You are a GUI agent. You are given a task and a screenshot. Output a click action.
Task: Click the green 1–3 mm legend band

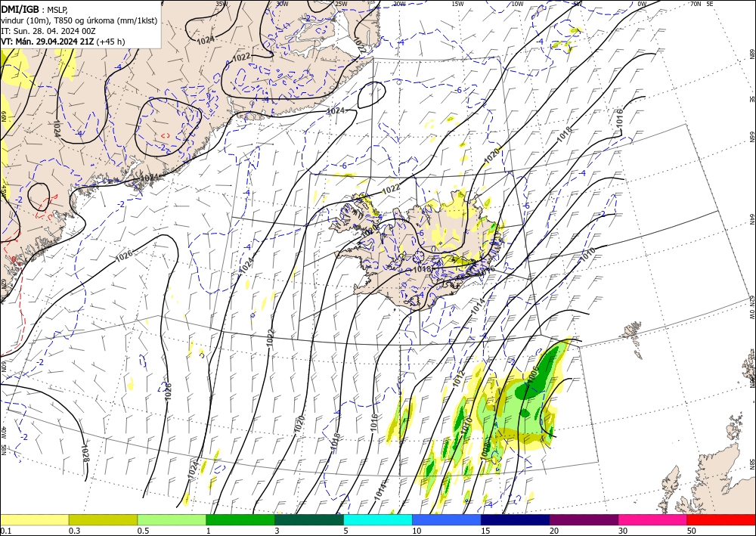coord(240,519)
